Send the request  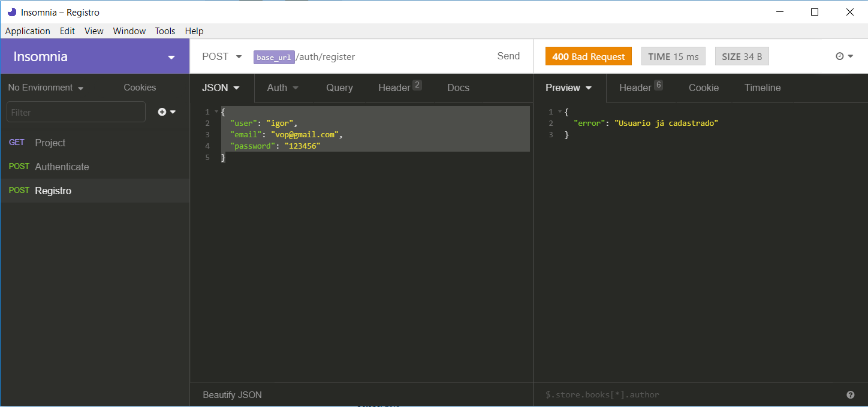[x=508, y=56]
